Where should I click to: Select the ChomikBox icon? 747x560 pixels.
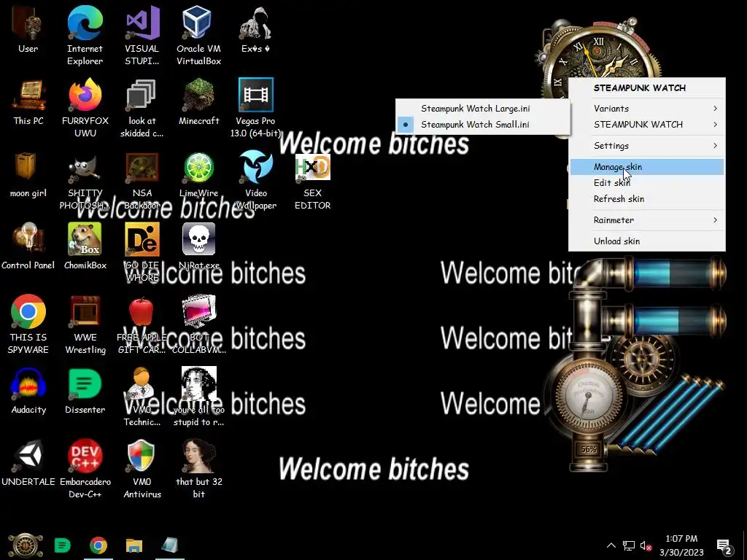(x=85, y=246)
